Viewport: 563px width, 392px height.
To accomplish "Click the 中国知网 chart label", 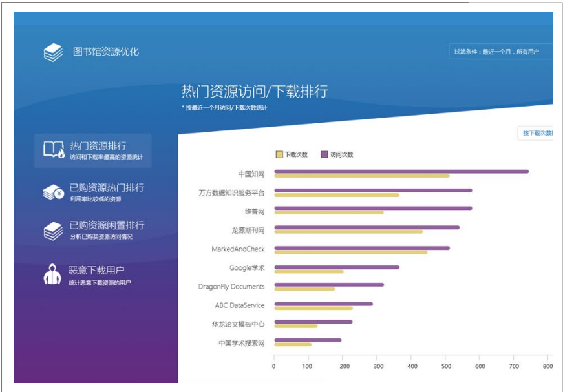I will 251,174.
